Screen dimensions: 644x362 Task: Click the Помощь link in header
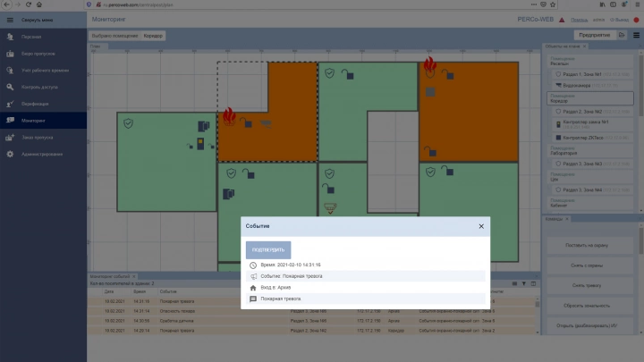[x=579, y=18]
